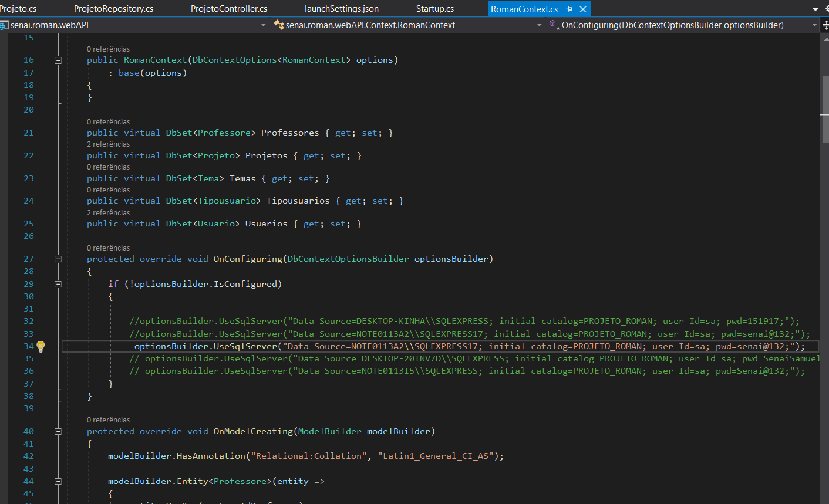Open the Startup.cs tab
829x504 pixels.
[x=435, y=9]
